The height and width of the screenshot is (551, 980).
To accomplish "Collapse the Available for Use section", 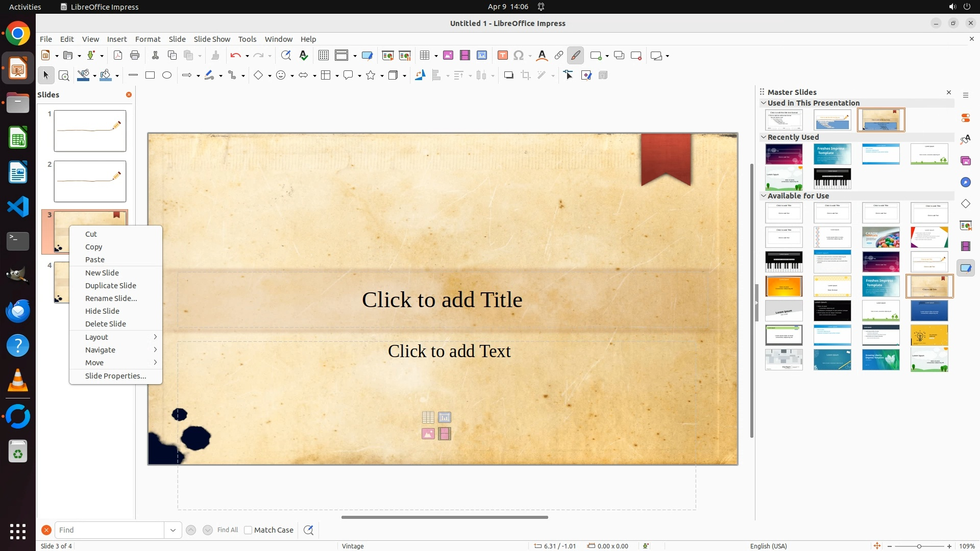I will (764, 195).
